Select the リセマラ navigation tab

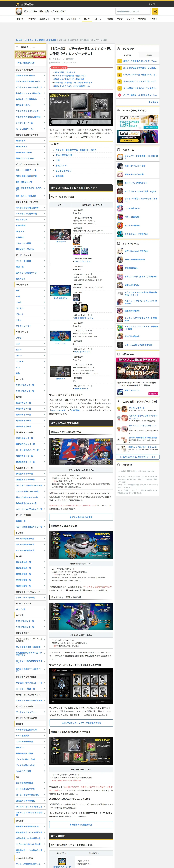[x=32, y=19]
